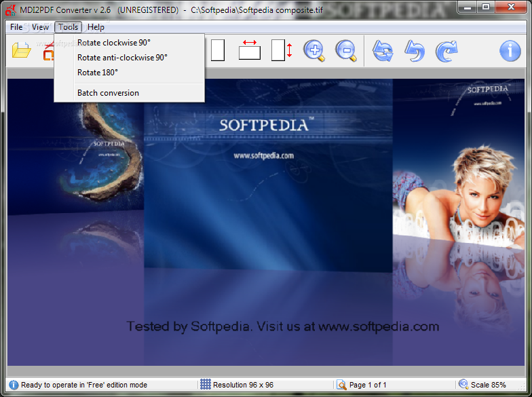This screenshot has height=397, width=532.
Task: Choose Rotate anti-clockwise 90°
Action: click(x=129, y=58)
